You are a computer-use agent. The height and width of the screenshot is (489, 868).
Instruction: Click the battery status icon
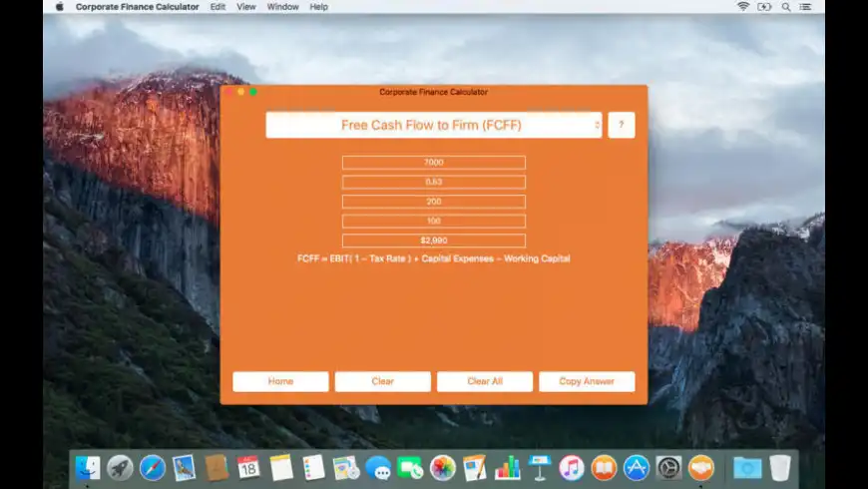click(x=764, y=7)
